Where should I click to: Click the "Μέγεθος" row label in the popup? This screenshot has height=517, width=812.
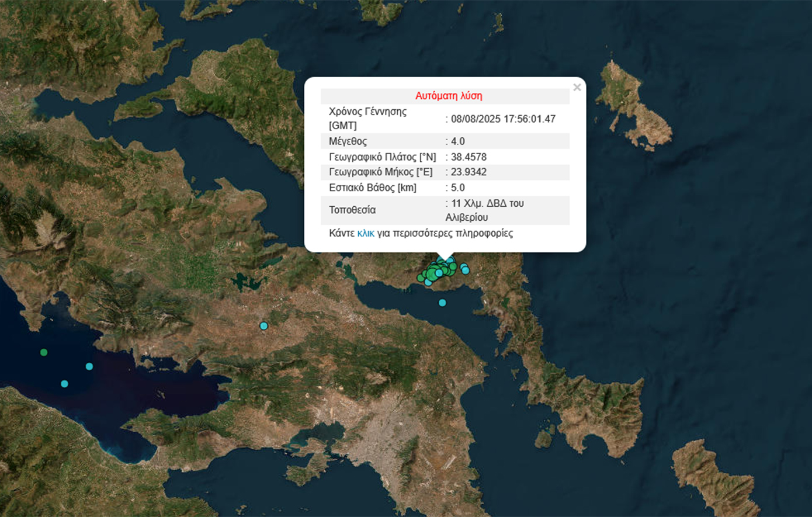click(348, 141)
